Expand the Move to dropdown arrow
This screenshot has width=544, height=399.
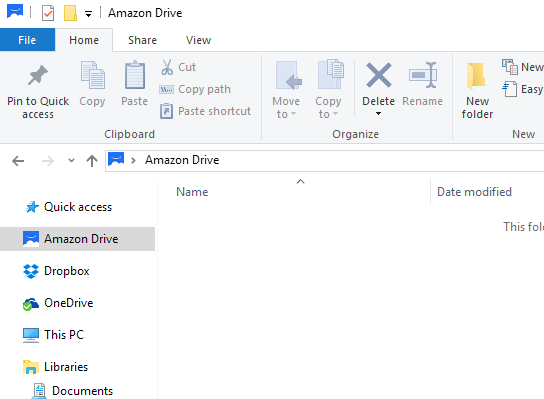tap(294, 114)
